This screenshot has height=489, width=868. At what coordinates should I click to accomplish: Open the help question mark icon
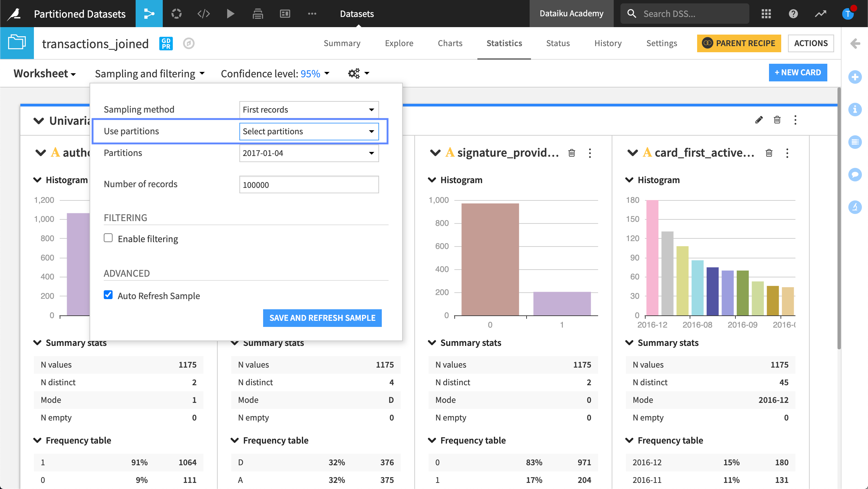click(793, 14)
